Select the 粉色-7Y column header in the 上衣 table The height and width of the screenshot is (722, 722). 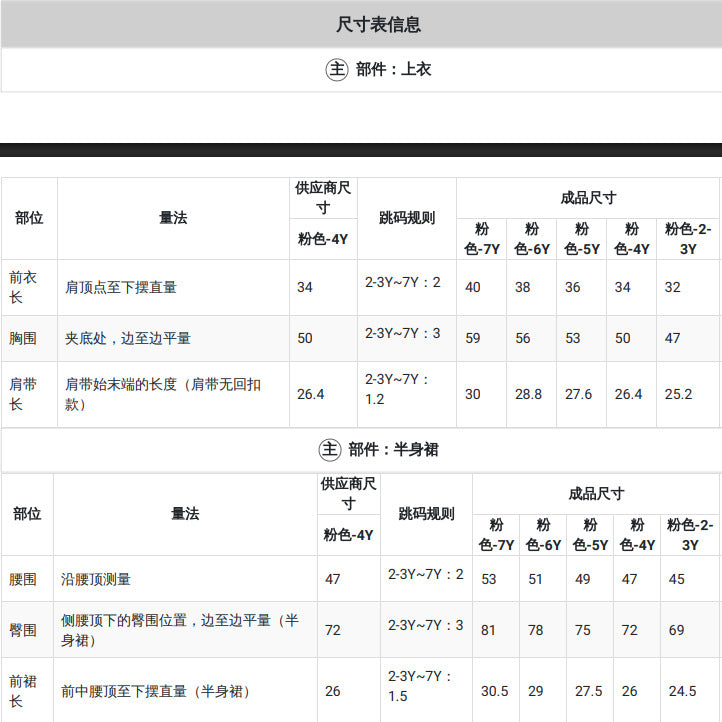coord(482,239)
